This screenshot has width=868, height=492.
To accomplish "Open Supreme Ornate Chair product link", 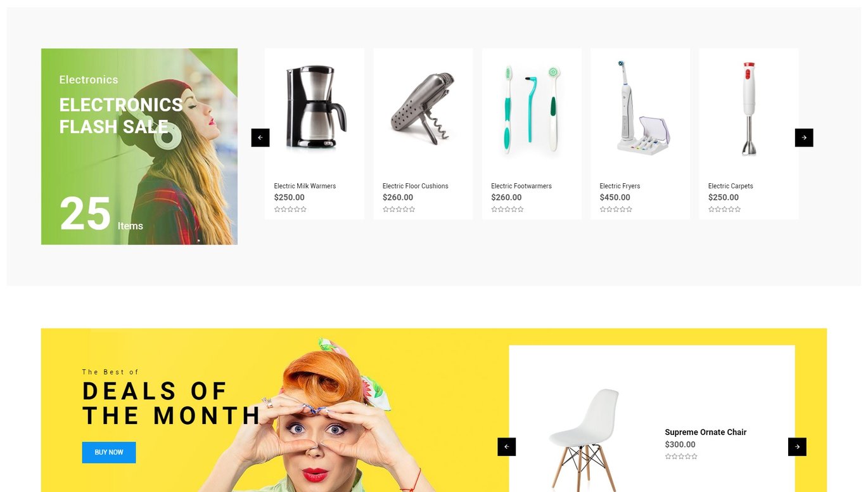I will click(x=706, y=432).
